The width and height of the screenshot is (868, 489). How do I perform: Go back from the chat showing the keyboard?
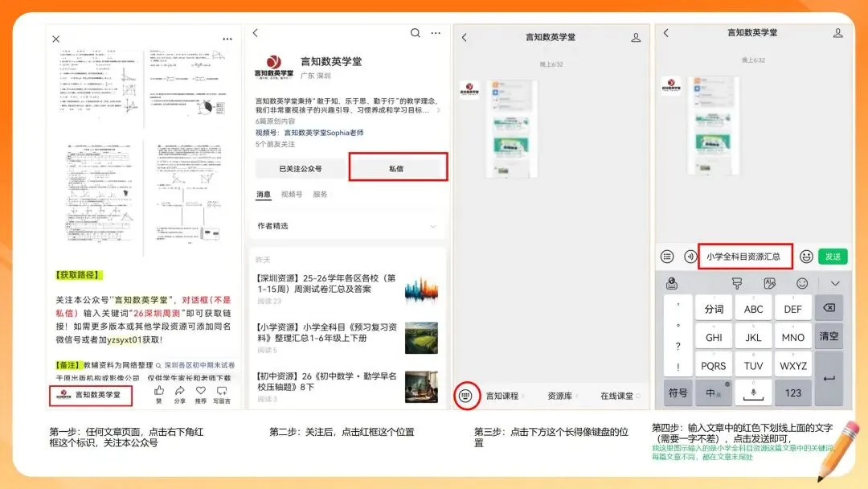click(x=666, y=33)
